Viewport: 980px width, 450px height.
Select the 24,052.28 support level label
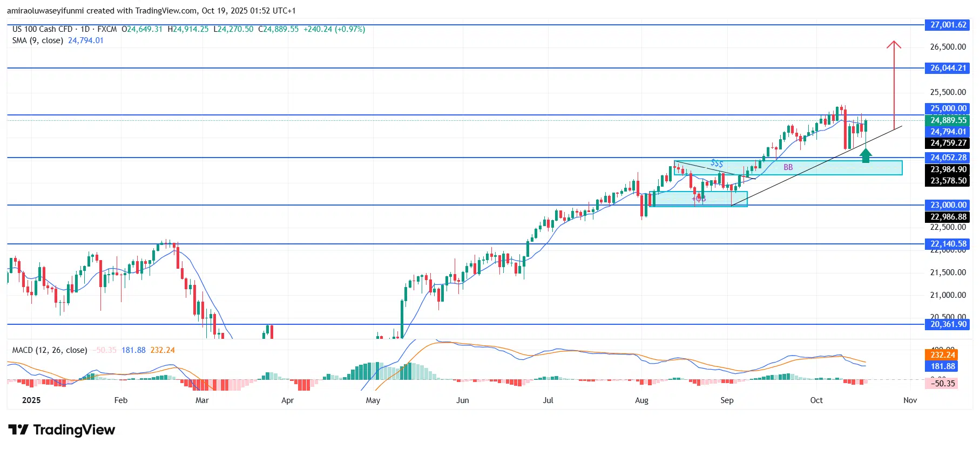pos(948,158)
